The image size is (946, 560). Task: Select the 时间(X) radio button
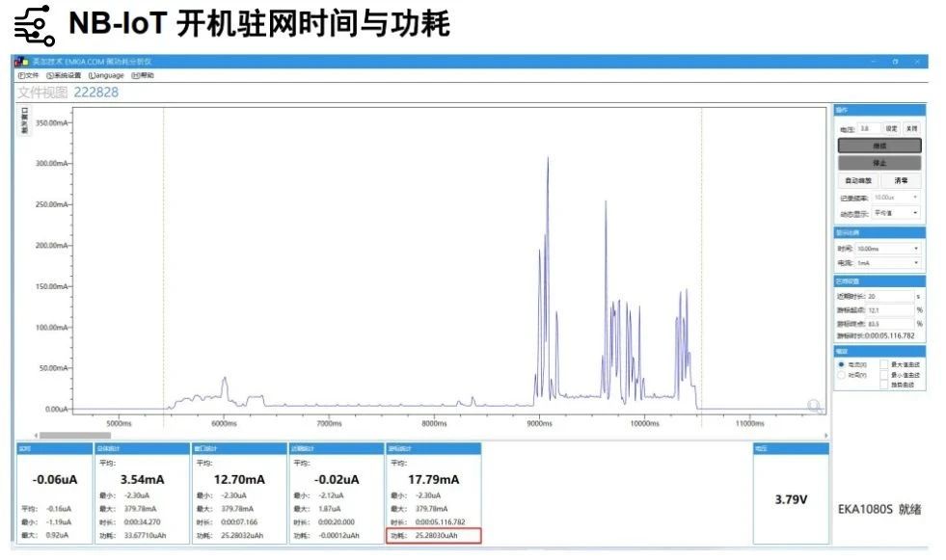click(841, 375)
